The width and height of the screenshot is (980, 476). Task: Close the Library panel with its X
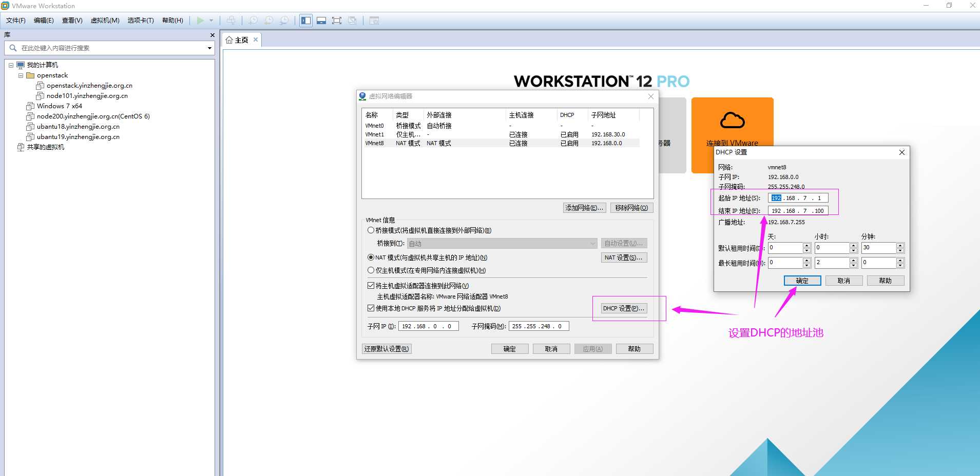tap(212, 35)
